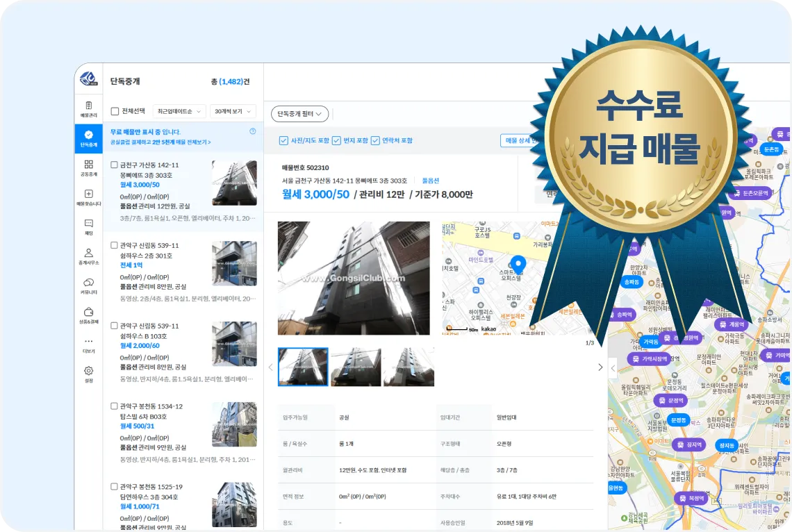Expand the 단독중개 필터 dropdown
The width and height of the screenshot is (792, 532).
click(299, 114)
